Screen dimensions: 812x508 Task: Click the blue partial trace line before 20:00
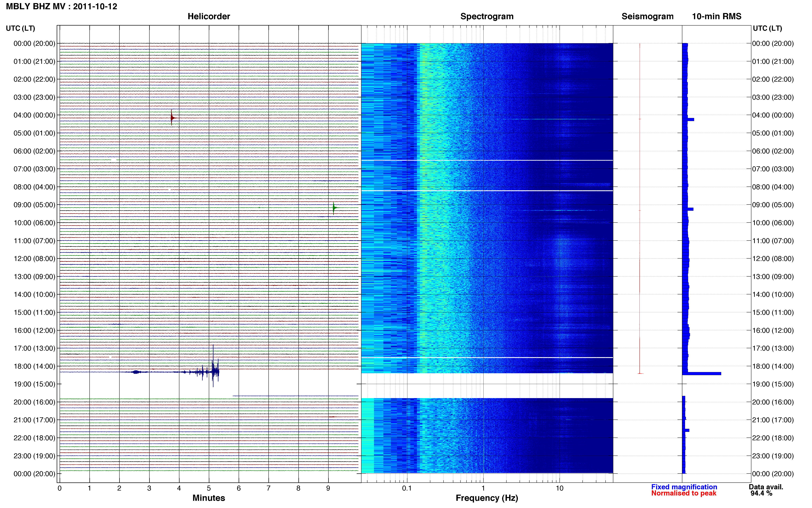click(295, 396)
